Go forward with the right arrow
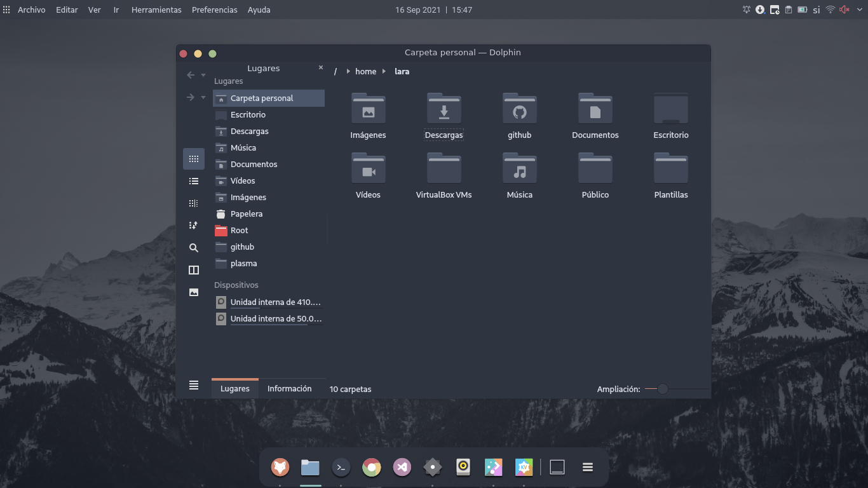868x488 pixels. tap(191, 97)
